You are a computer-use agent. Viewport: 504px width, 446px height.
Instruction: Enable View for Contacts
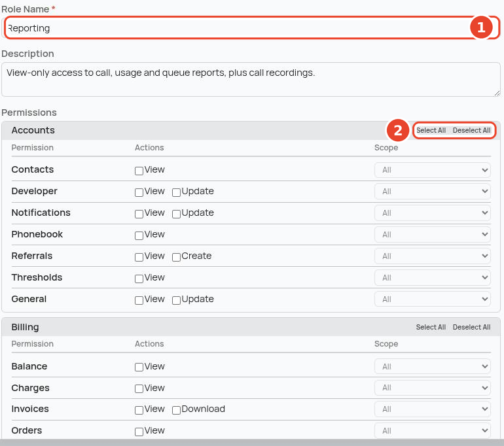(139, 171)
